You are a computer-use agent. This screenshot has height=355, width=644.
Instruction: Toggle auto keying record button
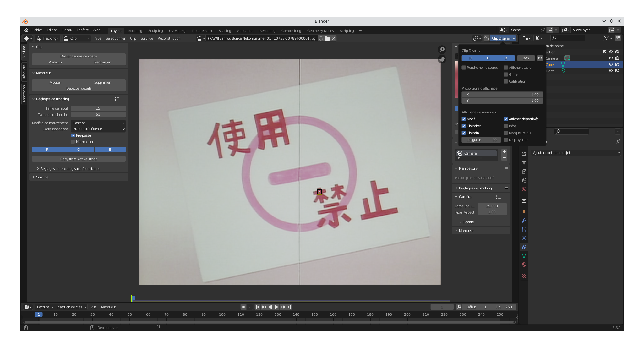click(x=243, y=307)
